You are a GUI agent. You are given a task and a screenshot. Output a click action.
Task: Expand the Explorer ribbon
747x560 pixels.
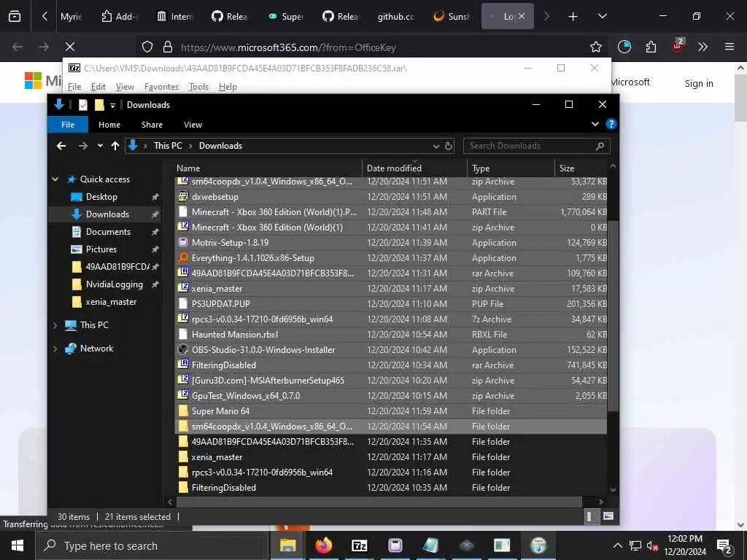595,124
